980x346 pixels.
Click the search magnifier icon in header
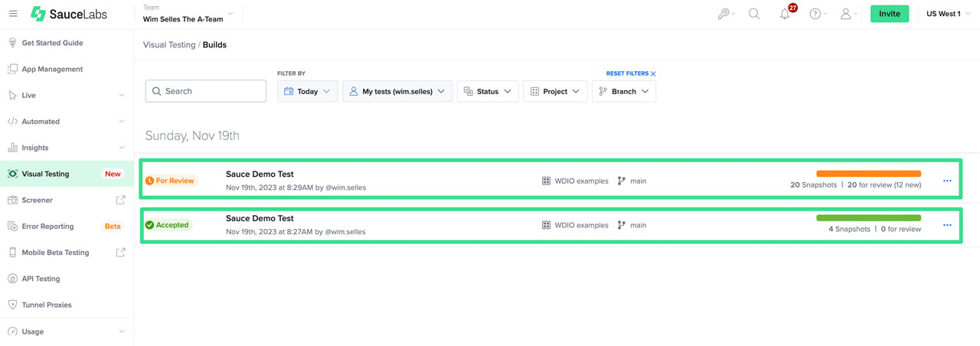coord(754,14)
